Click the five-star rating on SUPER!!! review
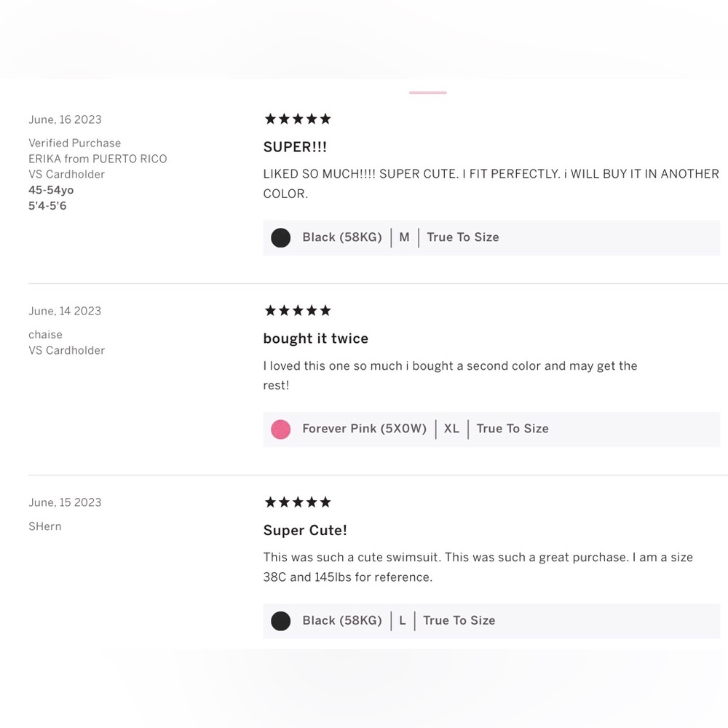Image resolution: width=728 pixels, height=728 pixels. [298, 119]
